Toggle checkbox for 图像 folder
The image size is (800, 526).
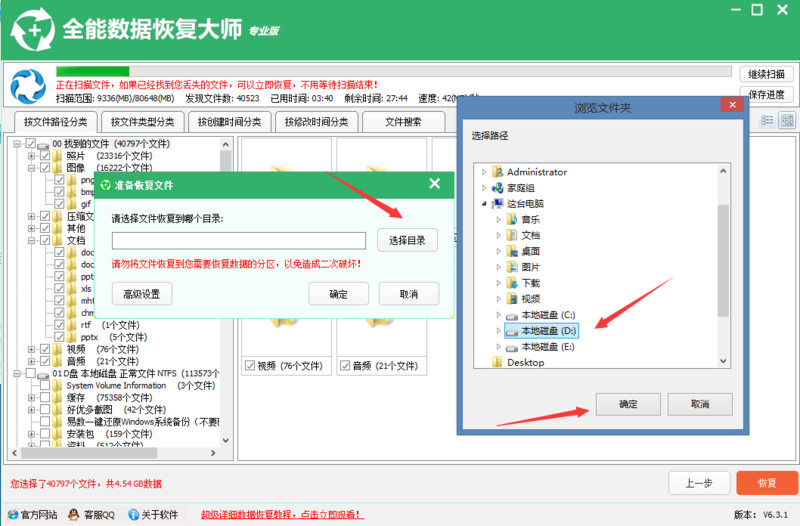pos(45,167)
